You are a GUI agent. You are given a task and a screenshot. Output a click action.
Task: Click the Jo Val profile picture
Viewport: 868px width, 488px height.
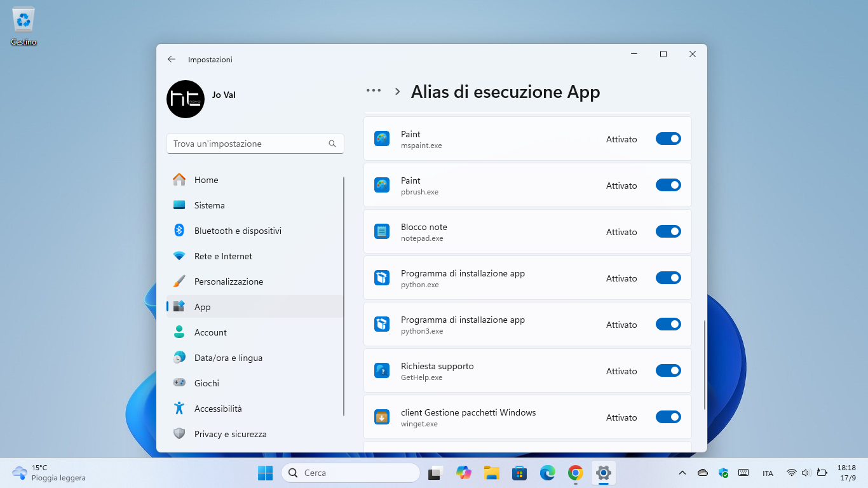tap(186, 99)
